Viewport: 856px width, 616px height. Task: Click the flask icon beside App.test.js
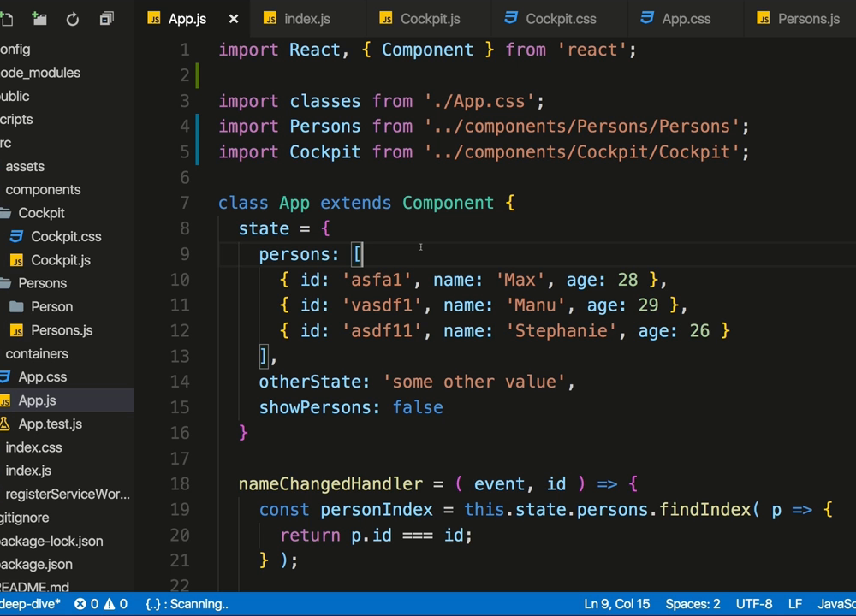click(x=4, y=424)
